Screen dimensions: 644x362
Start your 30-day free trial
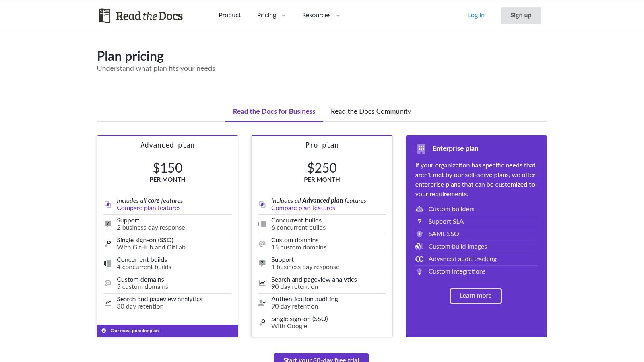pyautogui.click(x=321, y=358)
